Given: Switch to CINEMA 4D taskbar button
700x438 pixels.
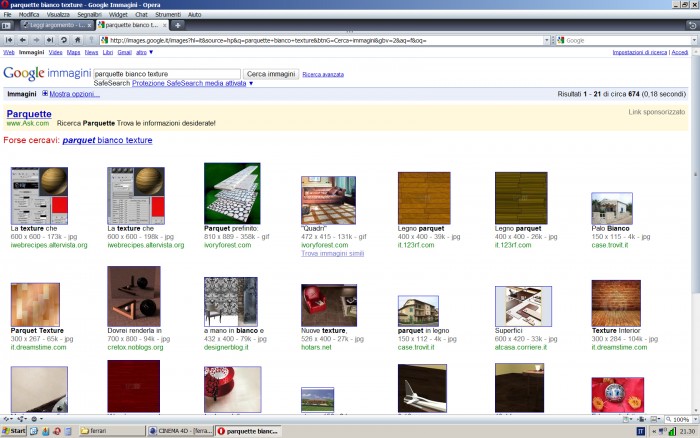Looking at the screenshot, I should pyautogui.click(x=180, y=431).
